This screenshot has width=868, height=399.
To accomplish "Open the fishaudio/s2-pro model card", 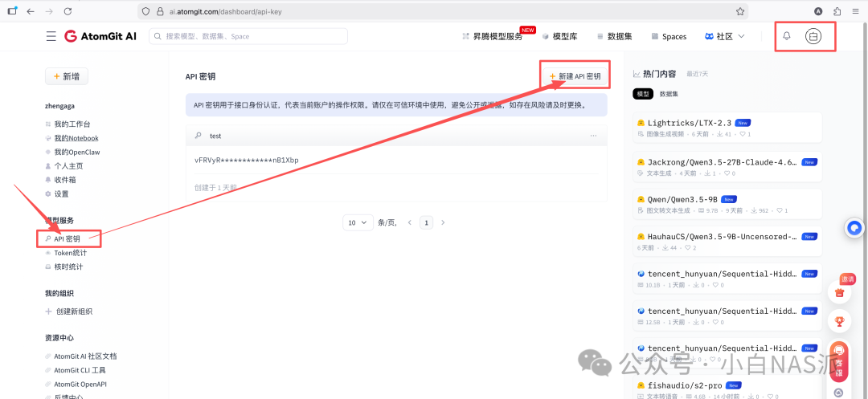I will (727, 389).
